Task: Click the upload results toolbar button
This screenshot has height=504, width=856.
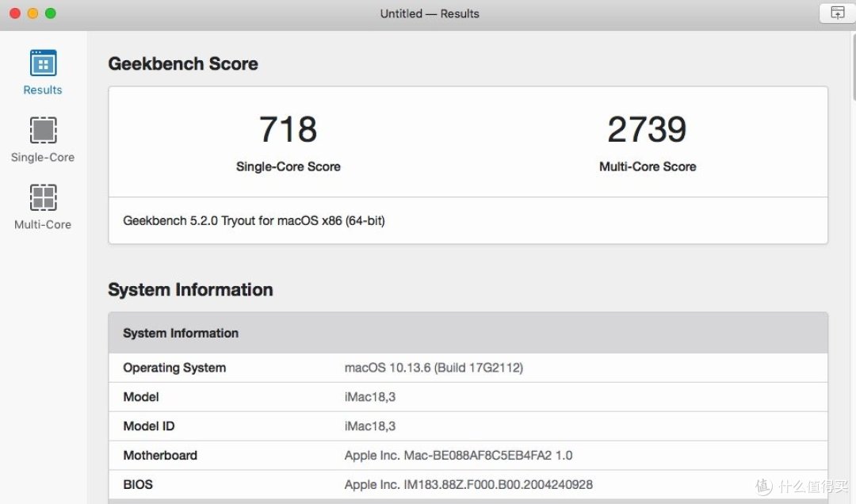Action: [x=837, y=13]
